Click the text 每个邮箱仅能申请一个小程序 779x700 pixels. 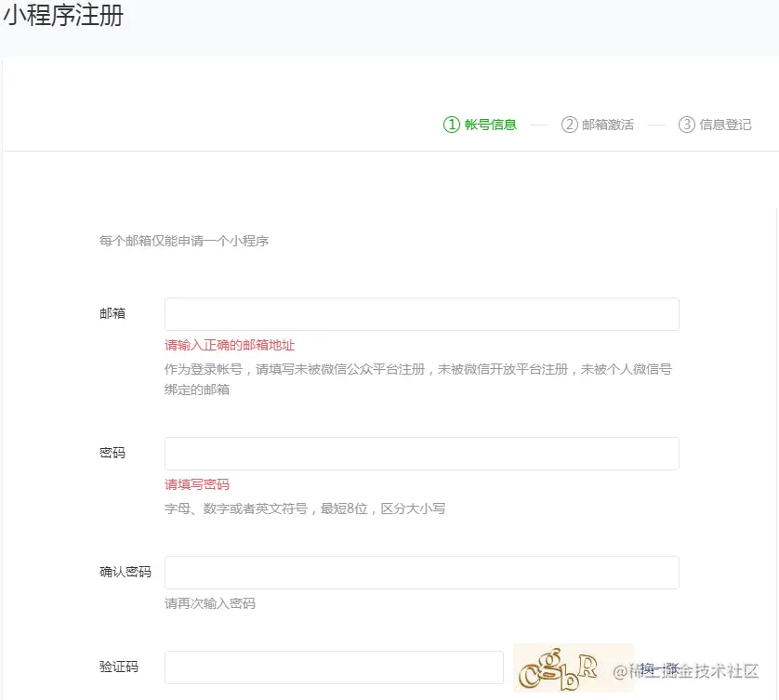tap(184, 241)
